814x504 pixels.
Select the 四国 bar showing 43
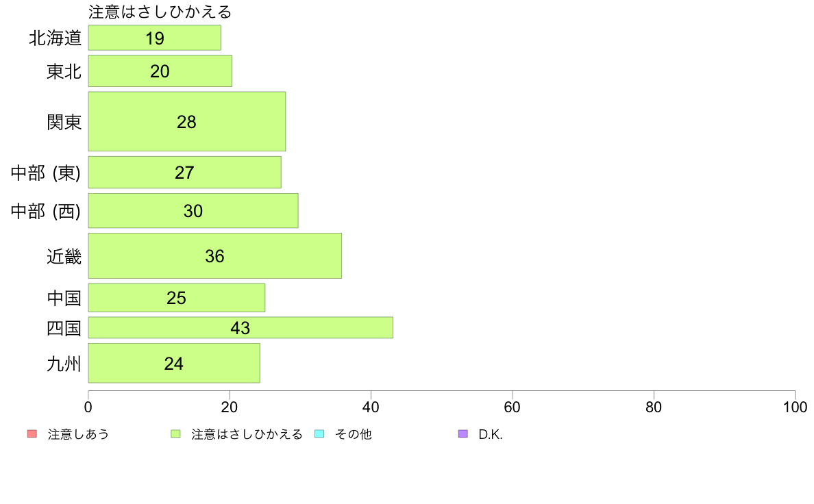[x=241, y=327]
